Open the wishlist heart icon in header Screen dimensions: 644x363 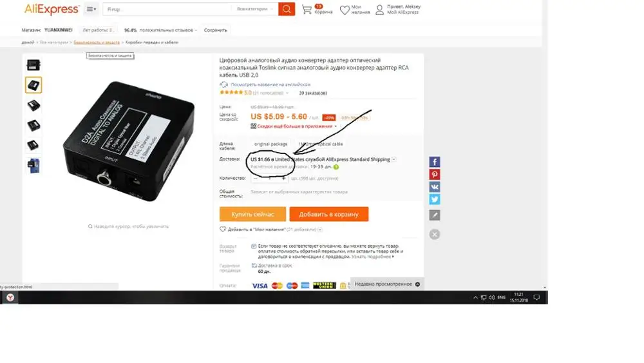pos(345,10)
